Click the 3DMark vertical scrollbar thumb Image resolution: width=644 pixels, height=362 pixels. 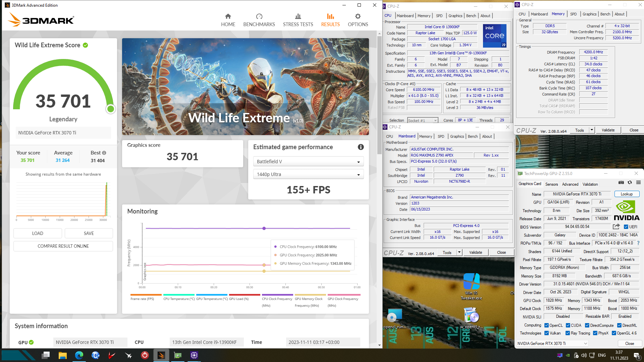click(x=379, y=96)
